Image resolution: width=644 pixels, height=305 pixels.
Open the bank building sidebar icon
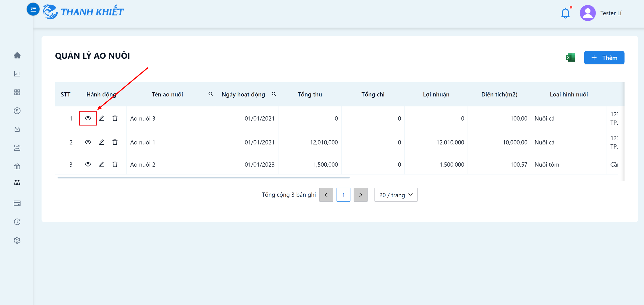(17, 166)
